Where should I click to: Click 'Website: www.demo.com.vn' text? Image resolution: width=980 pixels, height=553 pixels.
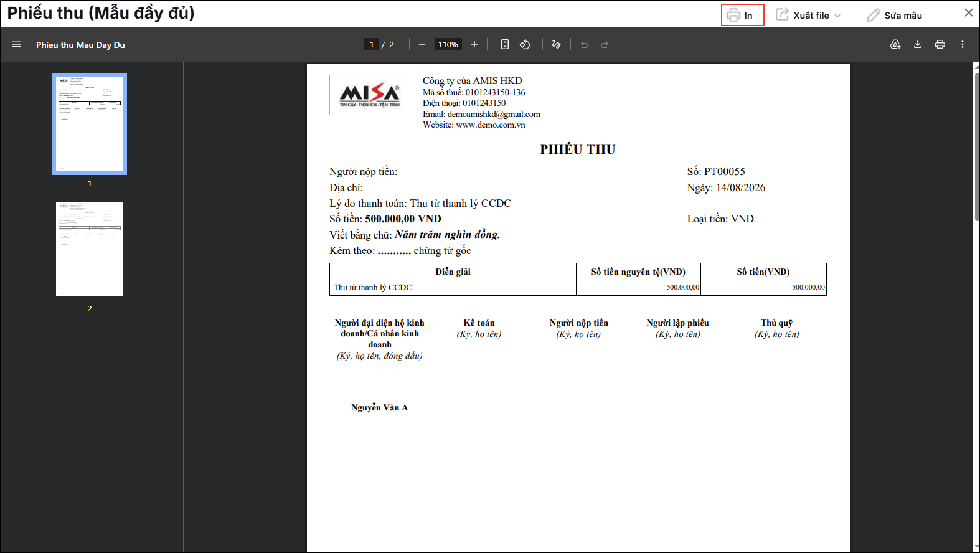coord(474,125)
